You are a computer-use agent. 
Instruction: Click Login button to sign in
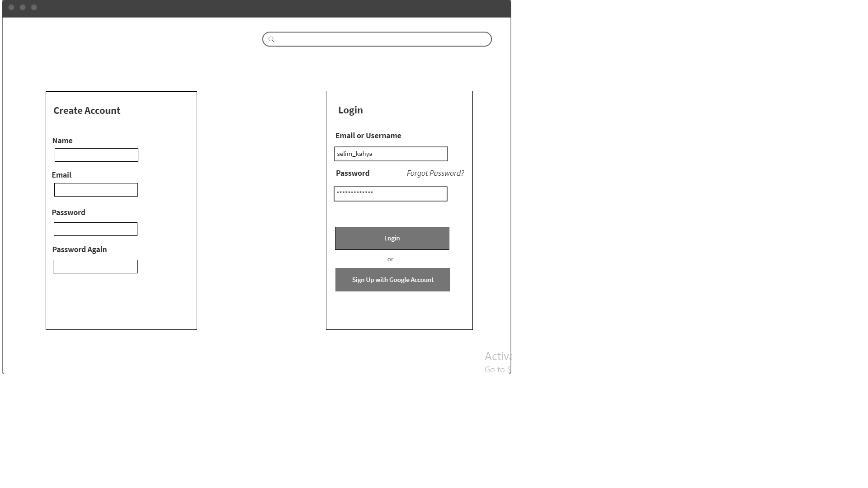click(392, 238)
